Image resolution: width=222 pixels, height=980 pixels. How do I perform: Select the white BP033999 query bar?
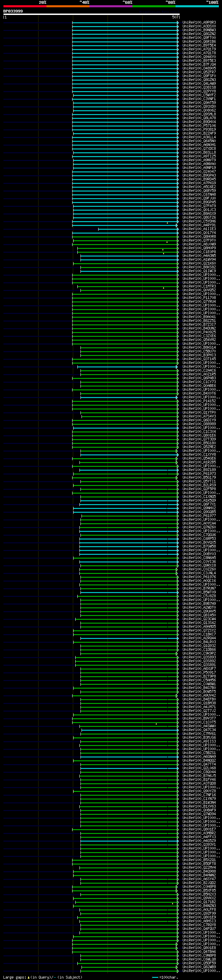(x=92, y=14)
